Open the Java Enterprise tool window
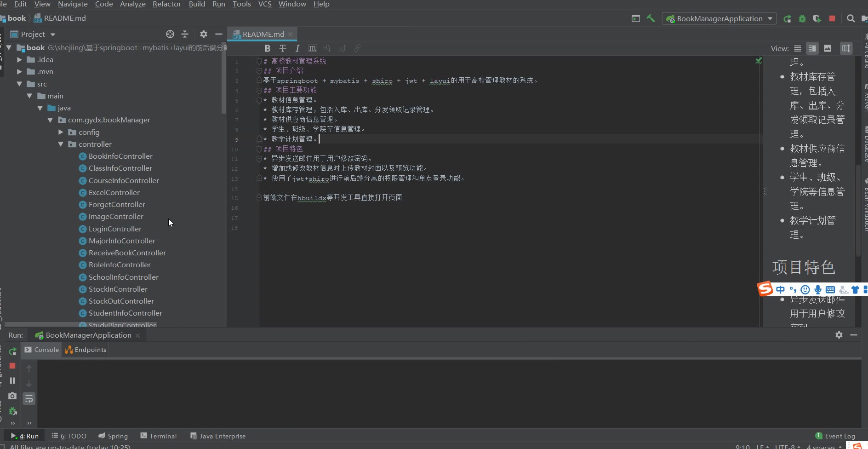 point(218,436)
